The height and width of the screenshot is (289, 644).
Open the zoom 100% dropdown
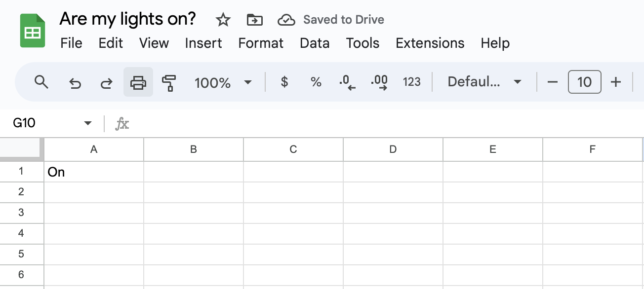223,82
